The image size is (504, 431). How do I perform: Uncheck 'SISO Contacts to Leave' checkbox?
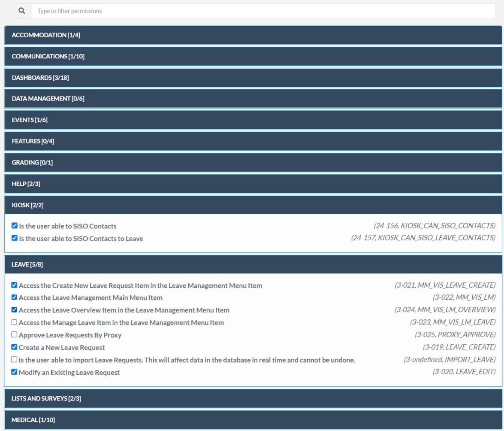[15, 238]
